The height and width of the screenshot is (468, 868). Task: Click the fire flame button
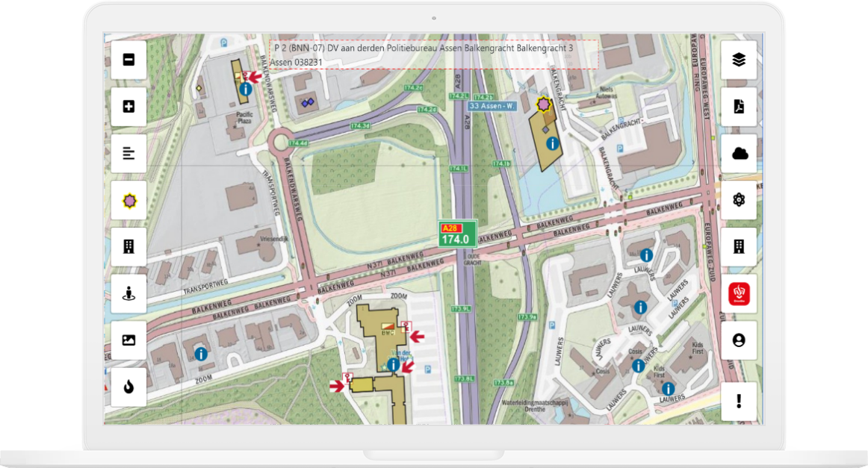(x=128, y=387)
